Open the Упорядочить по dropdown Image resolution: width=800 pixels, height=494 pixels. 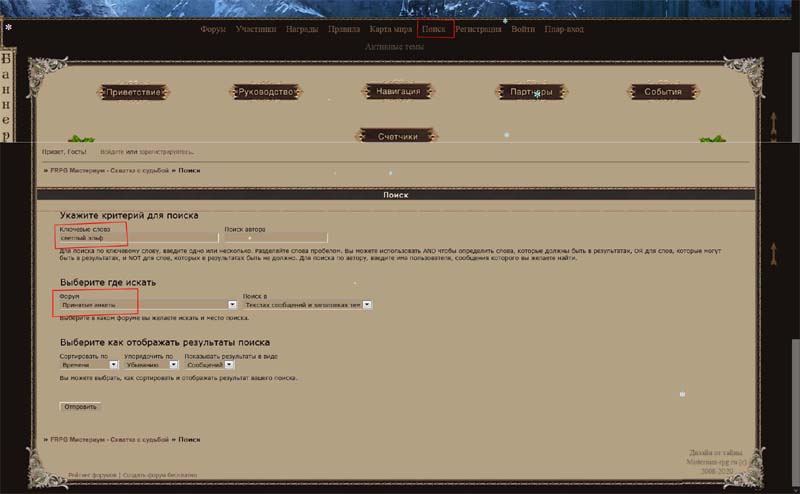tap(151, 365)
